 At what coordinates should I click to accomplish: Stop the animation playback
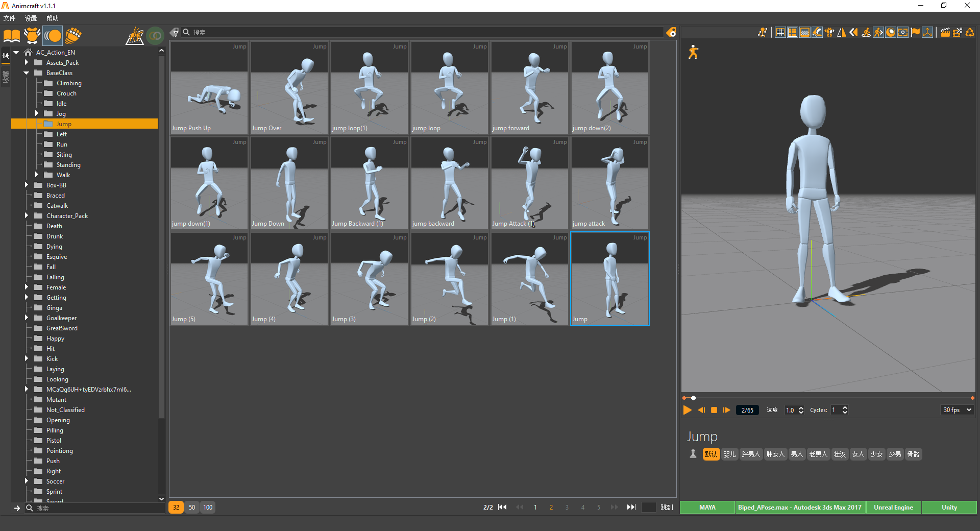pyautogui.click(x=714, y=410)
